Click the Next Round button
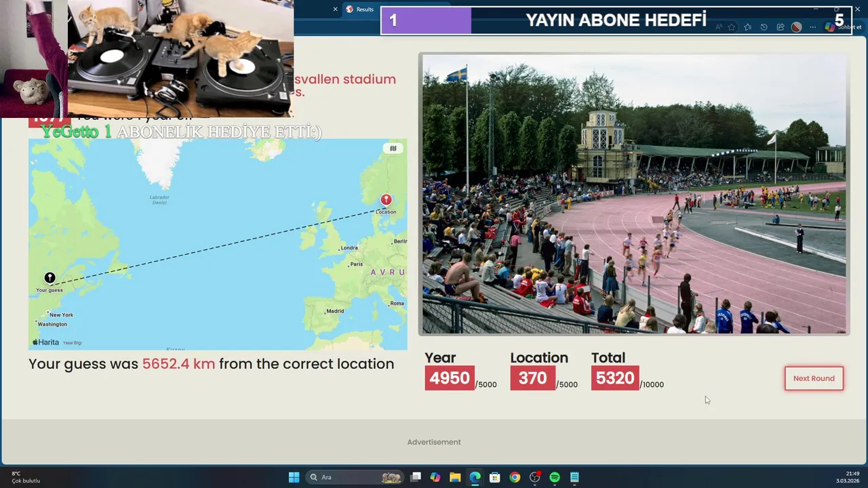The height and width of the screenshot is (488, 868). (814, 378)
